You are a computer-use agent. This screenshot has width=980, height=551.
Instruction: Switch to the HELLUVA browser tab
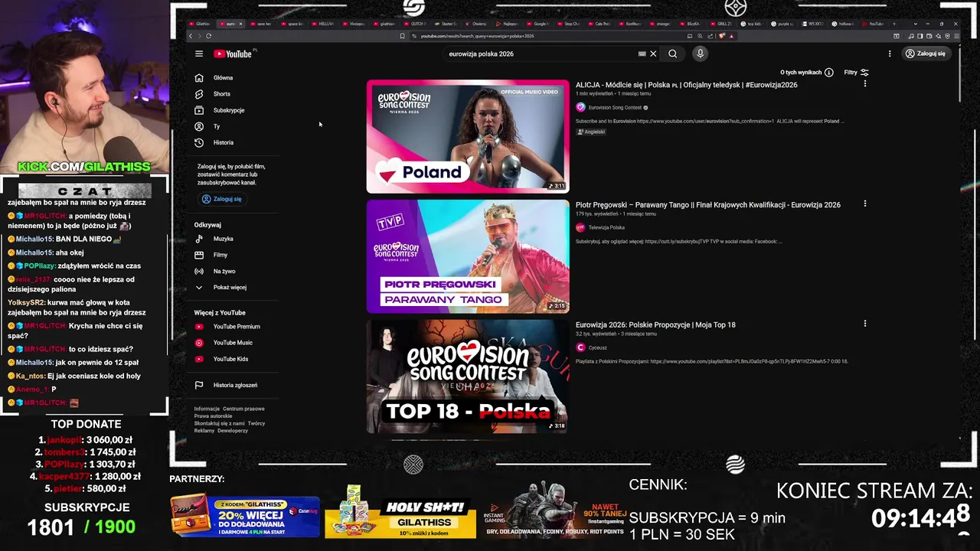click(324, 24)
